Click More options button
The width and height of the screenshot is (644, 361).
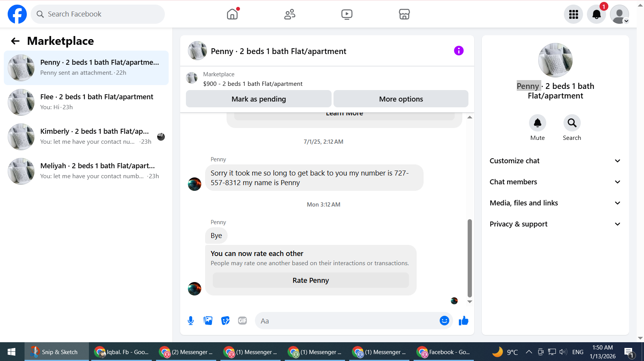[x=401, y=99]
